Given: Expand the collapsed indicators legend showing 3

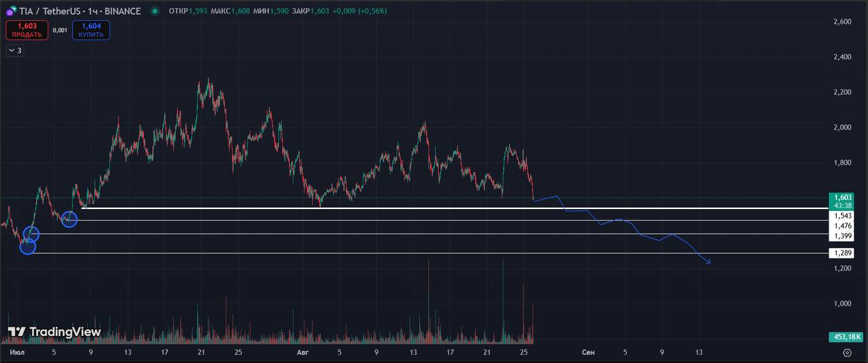Looking at the screenshot, I should click(x=14, y=50).
